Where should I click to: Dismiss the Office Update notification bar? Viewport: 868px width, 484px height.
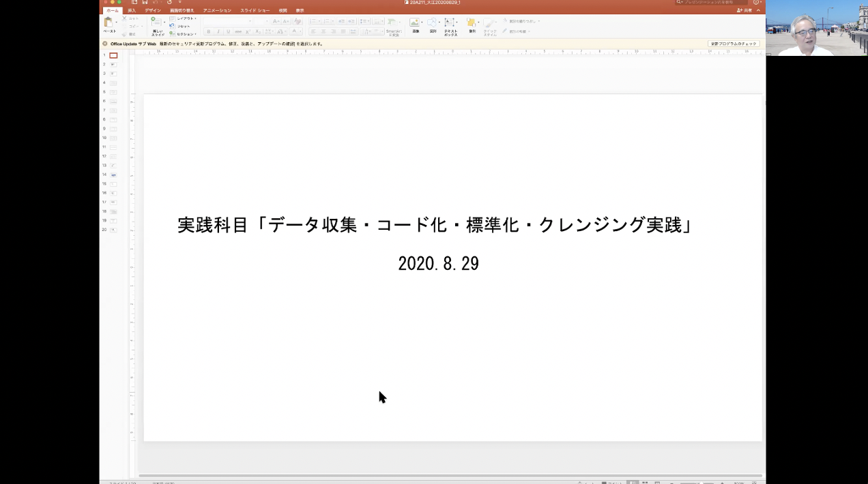[x=105, y=44]
